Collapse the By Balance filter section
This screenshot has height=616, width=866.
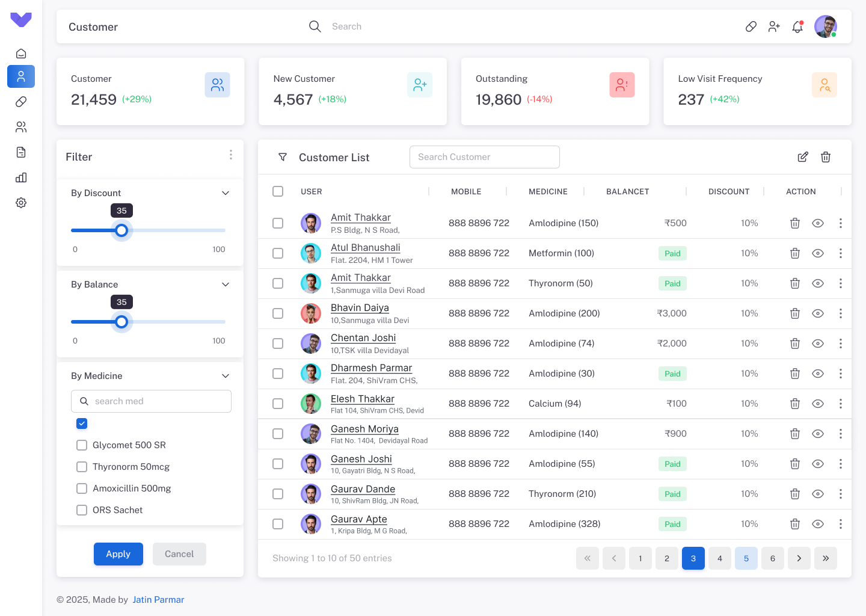pos(226,285)
